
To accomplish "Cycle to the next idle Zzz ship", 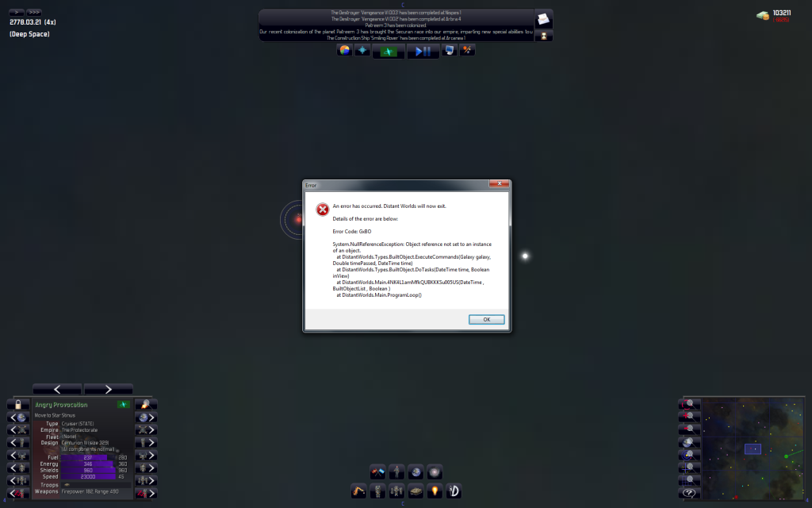I will point(146,493).
